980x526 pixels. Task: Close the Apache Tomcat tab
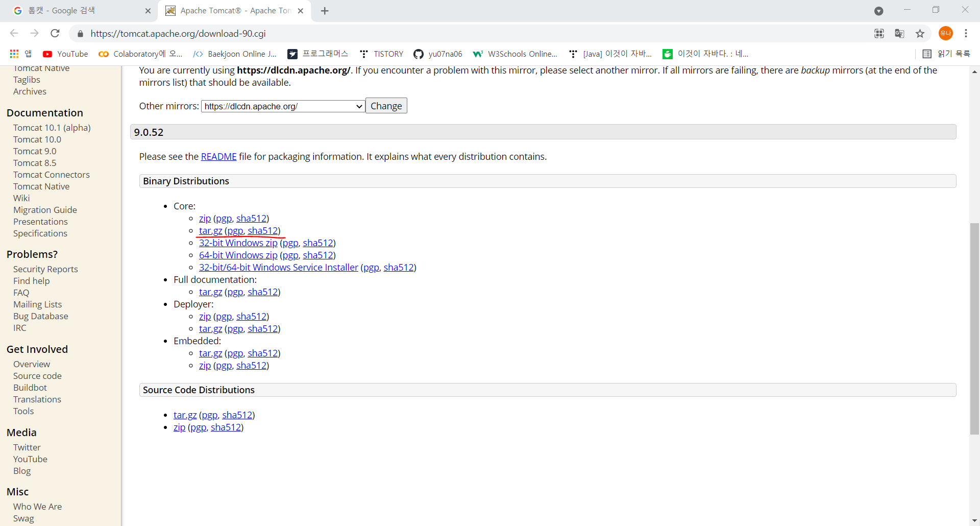(x=301, y=11)
